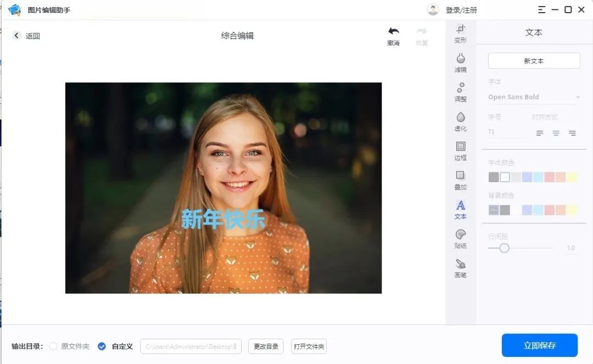Select the 原文件夹 radio option
Viewport: 593px width, 364px height.
(53, 346)
